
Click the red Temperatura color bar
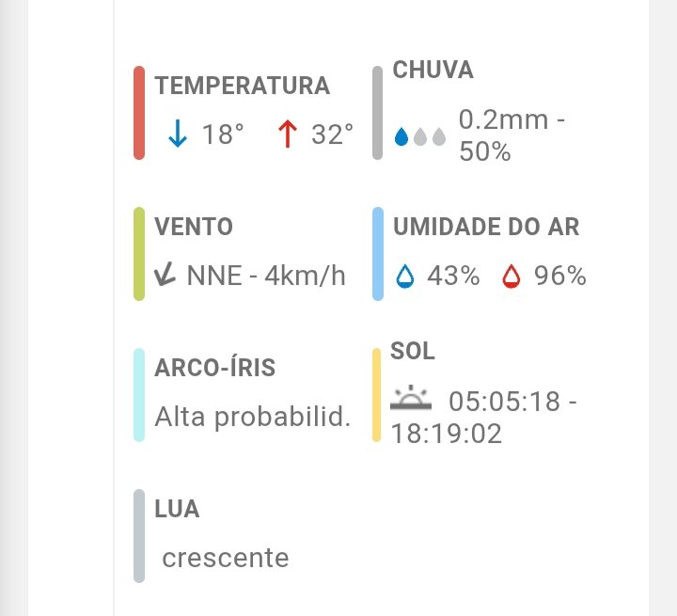(139, 113)
